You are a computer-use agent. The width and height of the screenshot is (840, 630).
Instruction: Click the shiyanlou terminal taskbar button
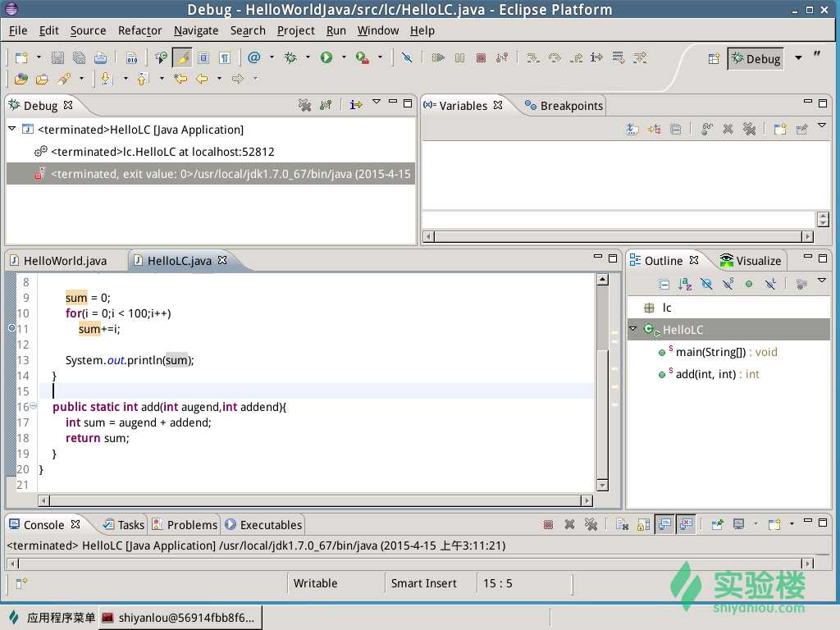coord(180,618)
